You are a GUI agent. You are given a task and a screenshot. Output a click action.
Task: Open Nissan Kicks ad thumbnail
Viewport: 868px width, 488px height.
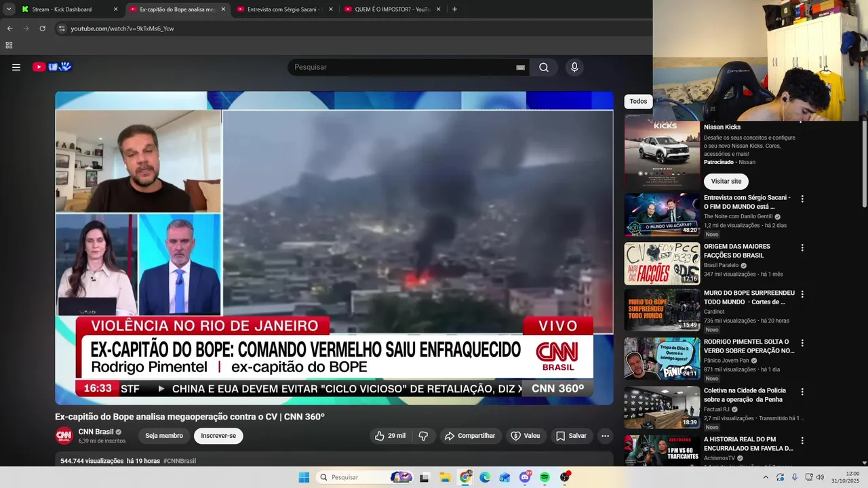tap(663, 152)
